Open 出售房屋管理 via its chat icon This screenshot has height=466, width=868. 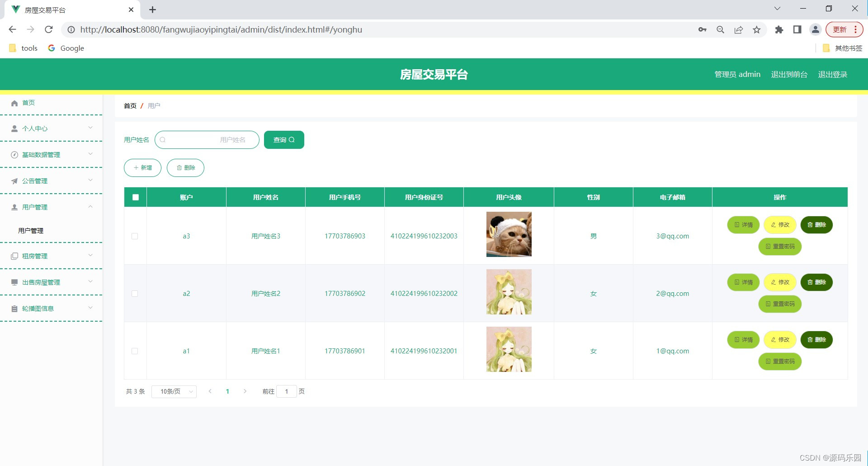click(x=14, y=282)
